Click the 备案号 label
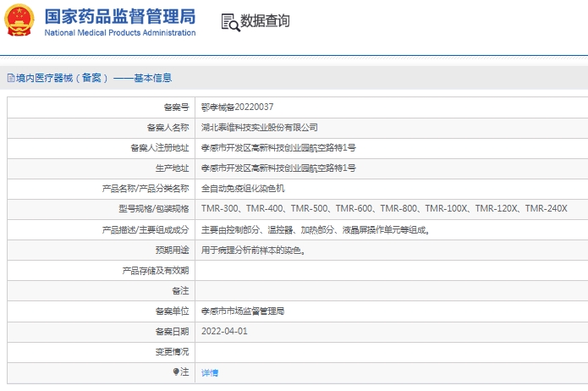This screenshot has width=588, height=391. (176, 107)
